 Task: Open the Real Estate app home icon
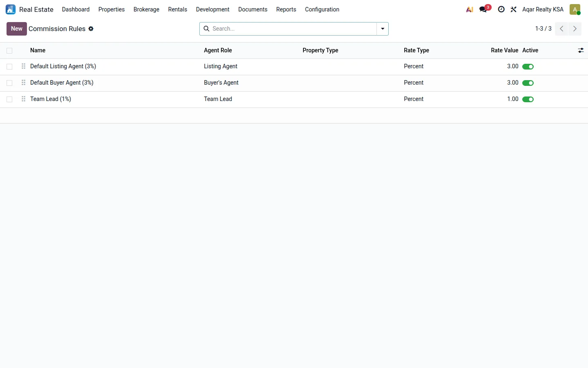pos(11,9)
